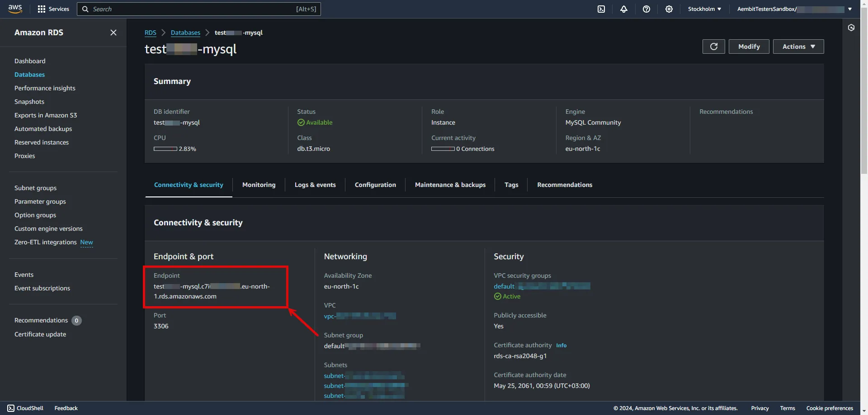
Task: Open the Stockholm region selector
Action: tap(704, 9)
